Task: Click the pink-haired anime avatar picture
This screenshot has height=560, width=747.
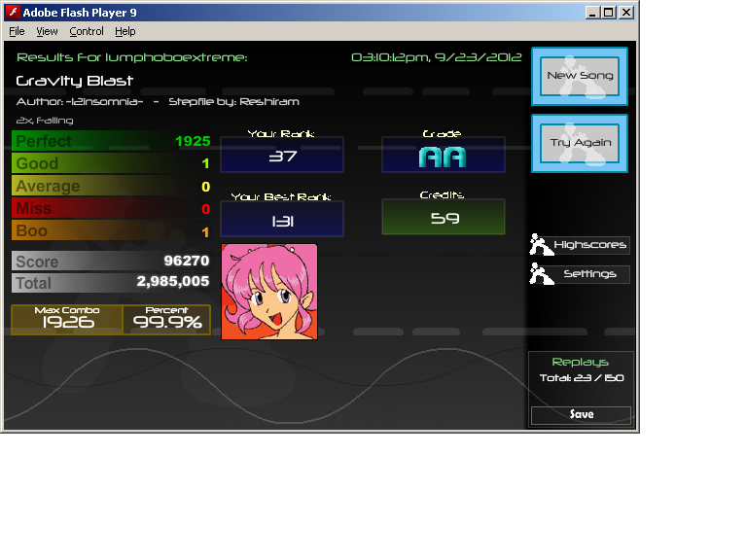Action: coord(269,292)
